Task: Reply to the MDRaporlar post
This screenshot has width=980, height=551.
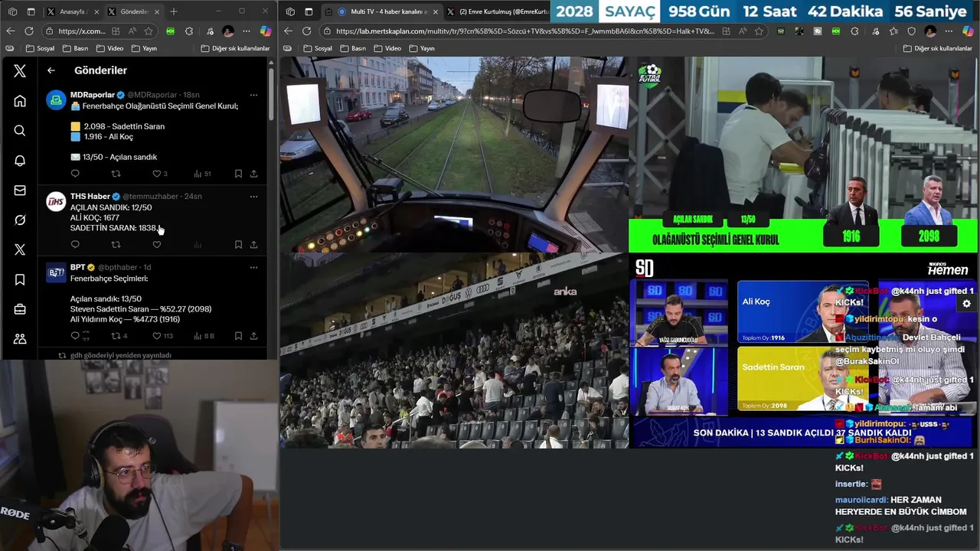Action: click(75, 174)
